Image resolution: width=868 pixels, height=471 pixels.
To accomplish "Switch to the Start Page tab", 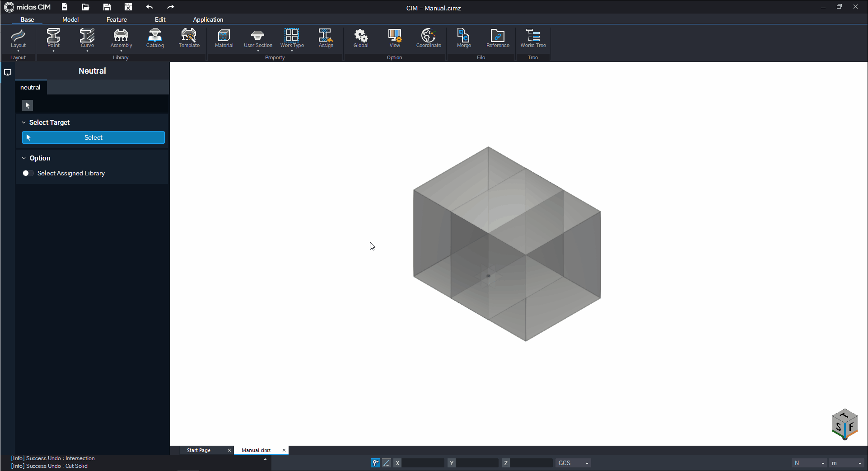I will 199,450.
